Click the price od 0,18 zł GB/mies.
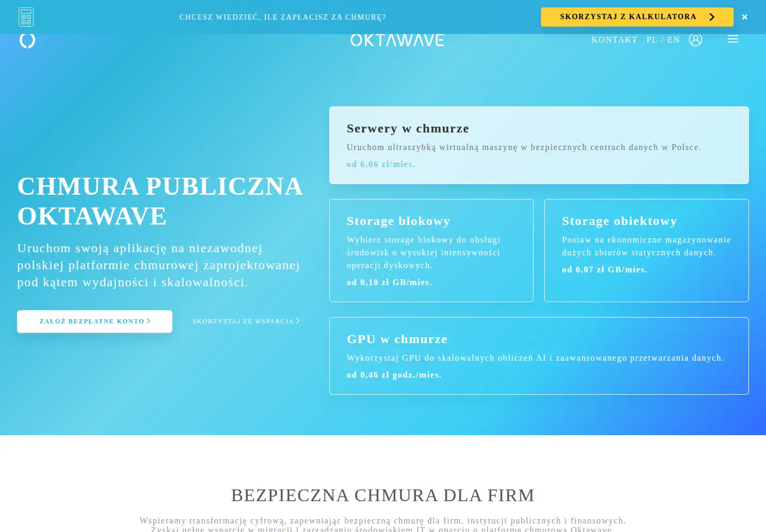 389,282
